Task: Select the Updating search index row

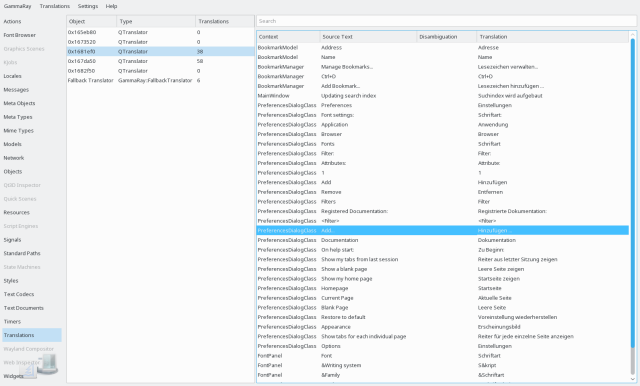Action: 443,96
